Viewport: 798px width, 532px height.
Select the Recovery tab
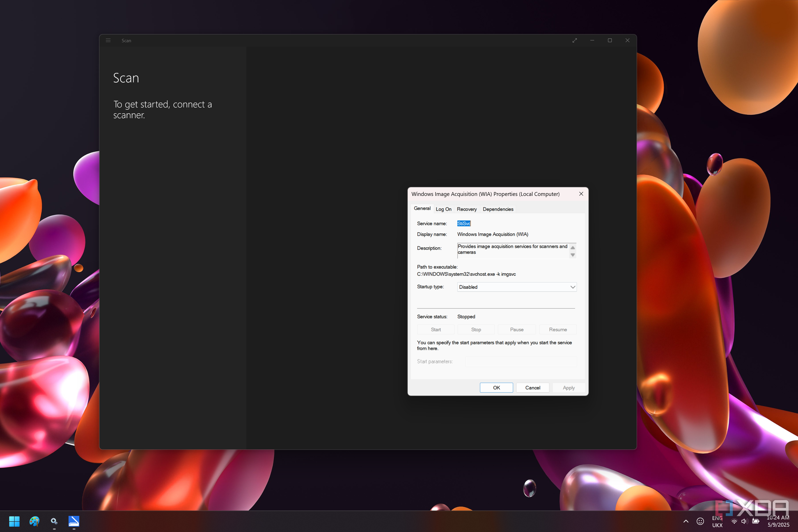click(x=467, y=209)
